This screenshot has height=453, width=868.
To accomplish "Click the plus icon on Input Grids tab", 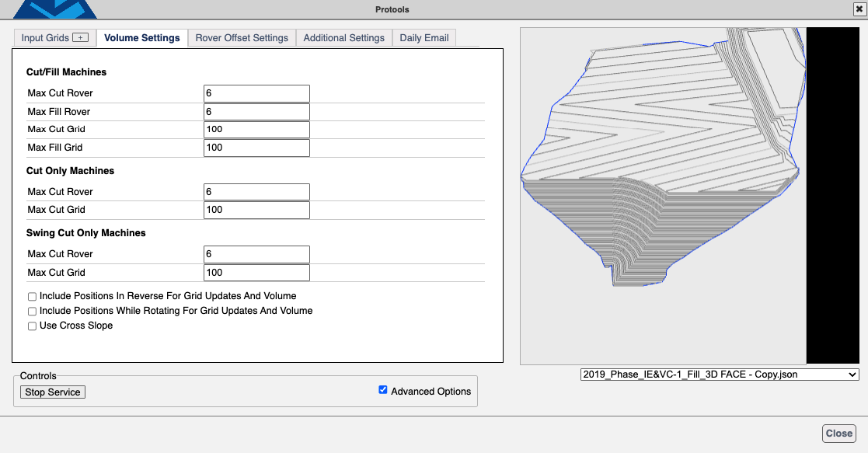I will tap(80, 37).
